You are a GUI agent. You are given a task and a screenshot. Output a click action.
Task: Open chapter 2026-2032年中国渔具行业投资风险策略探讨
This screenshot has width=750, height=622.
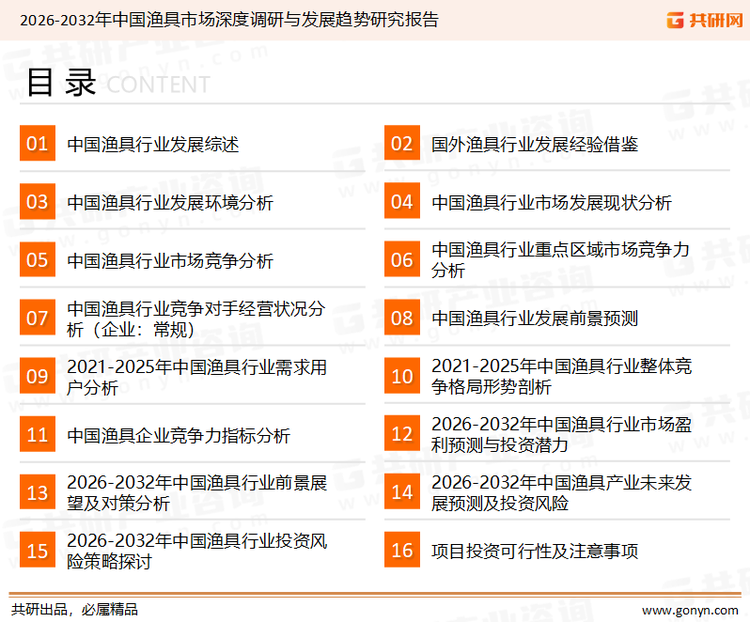(197, 551)
